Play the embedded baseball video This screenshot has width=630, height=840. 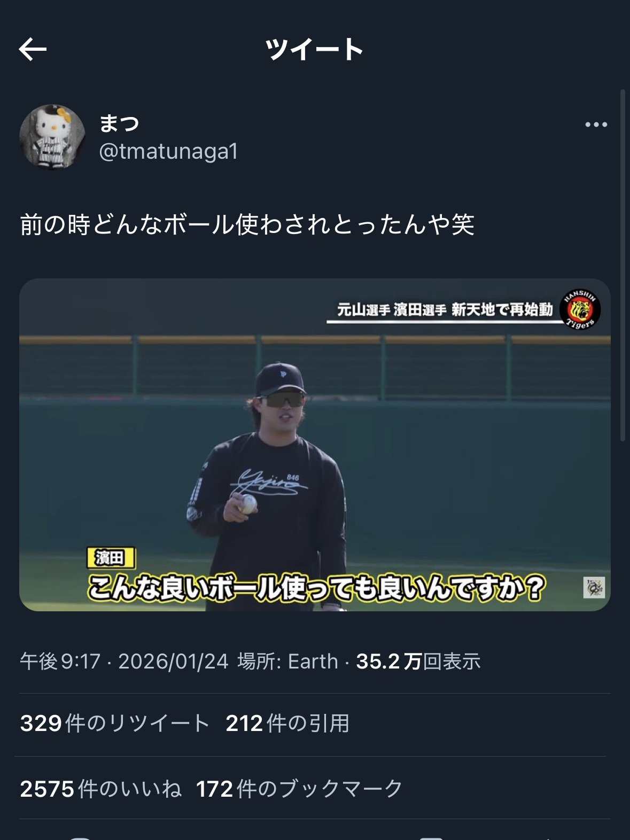pyautogui.click(x=315, y=445)
